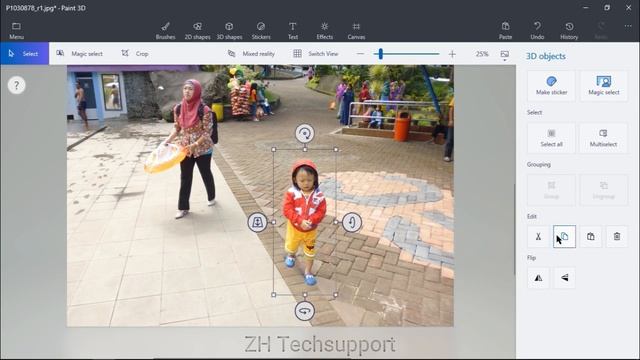Open the Canvas tab

[356, 31]
